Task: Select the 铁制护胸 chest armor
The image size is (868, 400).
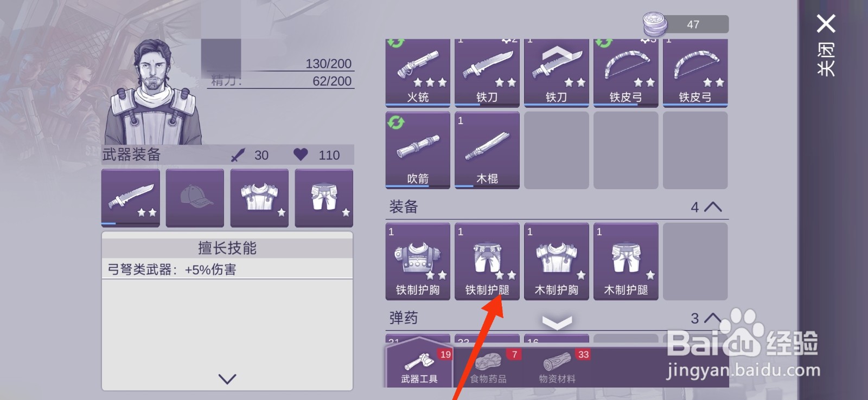Action: tap(418, 261)
